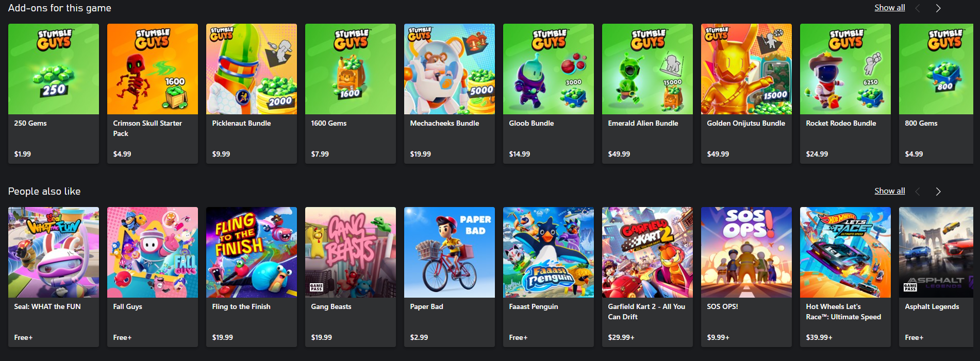Open the Fall Guys game cover

(x=153, y=252)
